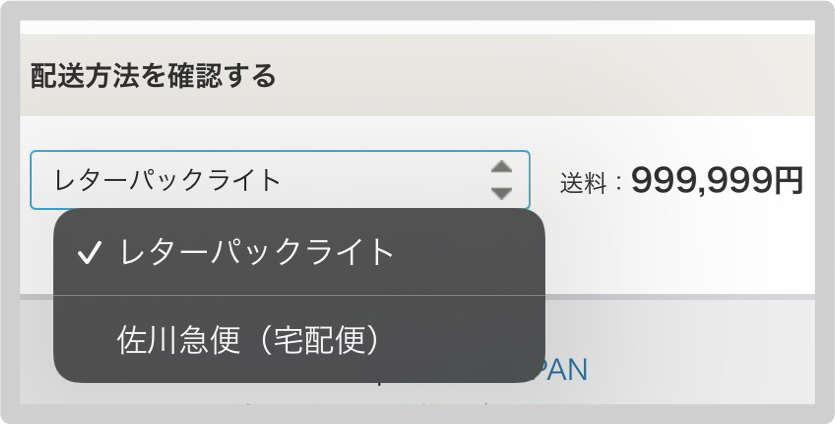Image resolution: width=835 pixels, height=424 pixels.
Task: Click the up arrow of the select stepper
Action: (501, 167)
